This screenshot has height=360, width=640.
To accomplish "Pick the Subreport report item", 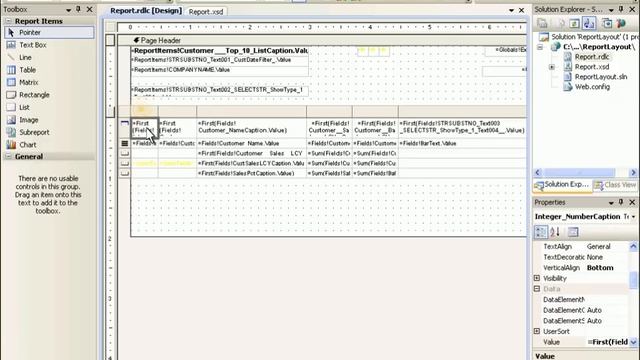I will tap(49, 132).
